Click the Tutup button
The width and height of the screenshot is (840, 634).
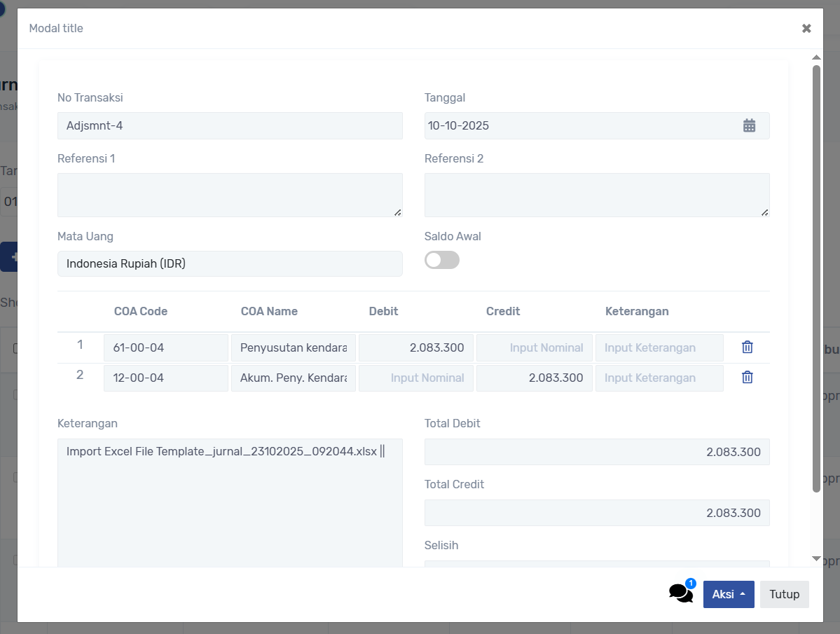[784, 594]
